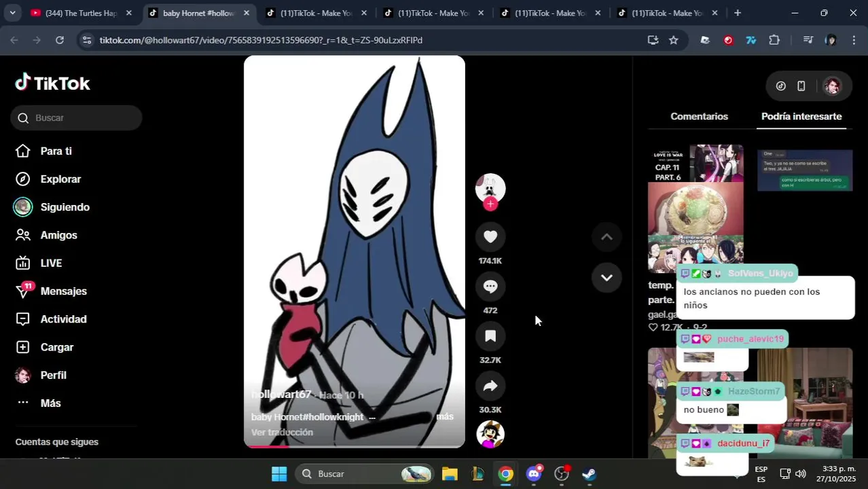Bookmark this page star icon

[673, 40]
